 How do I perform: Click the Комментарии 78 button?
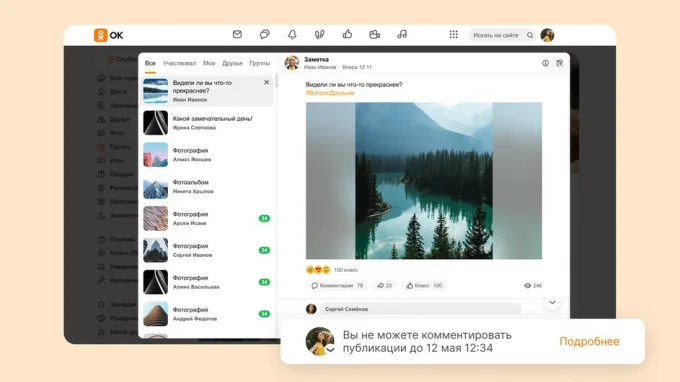(337, 285)
